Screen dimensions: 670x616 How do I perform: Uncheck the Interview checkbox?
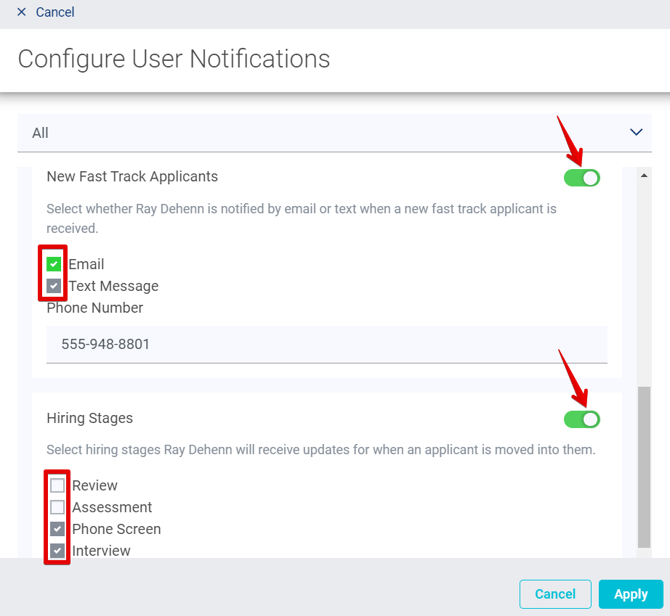(57, 551)
